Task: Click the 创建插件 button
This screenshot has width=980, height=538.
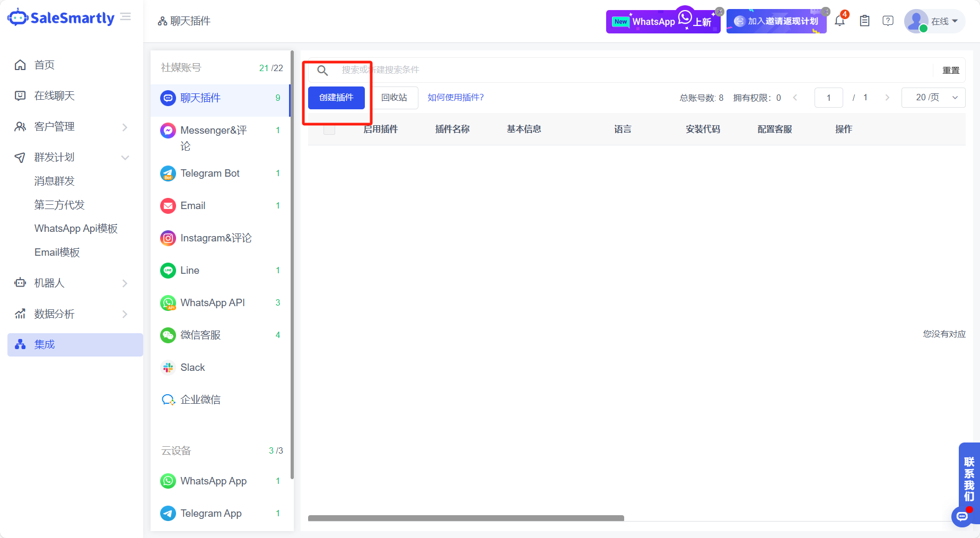Action: coord(336,98)
